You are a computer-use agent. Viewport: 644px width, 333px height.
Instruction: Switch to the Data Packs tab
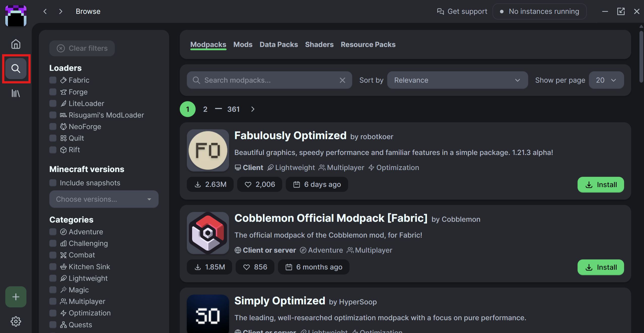(279, 45)
